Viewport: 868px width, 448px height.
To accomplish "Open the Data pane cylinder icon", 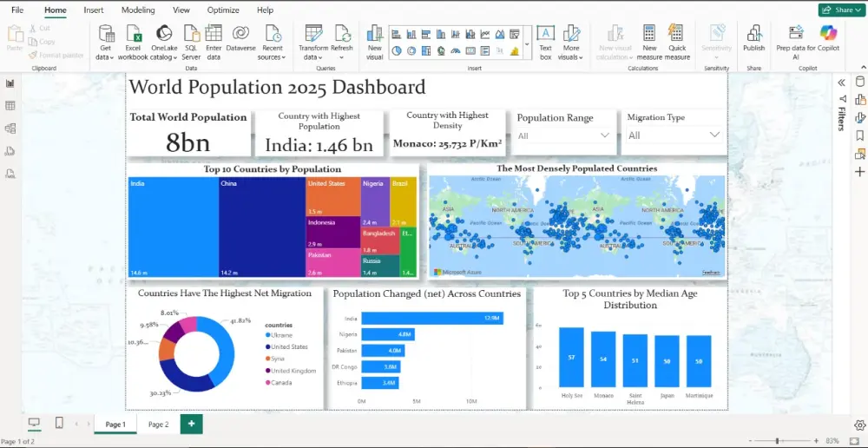I will pyautogui.click(x=859, y=82).
